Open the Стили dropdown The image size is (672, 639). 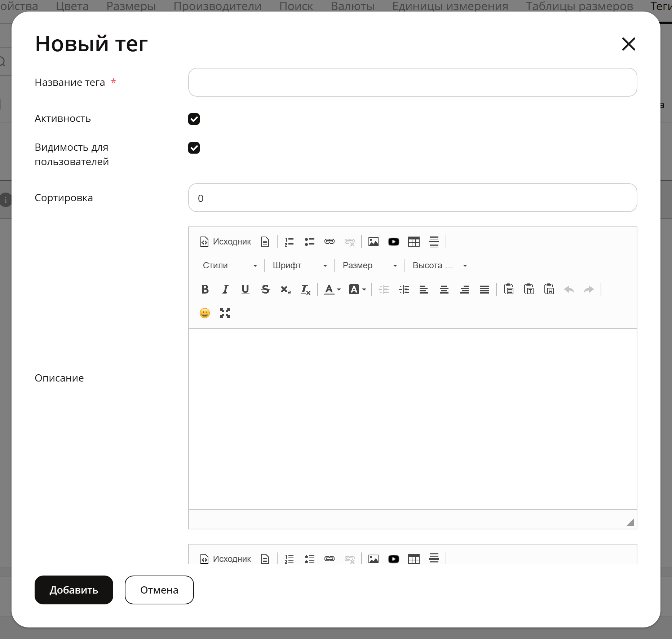(230, 265)
